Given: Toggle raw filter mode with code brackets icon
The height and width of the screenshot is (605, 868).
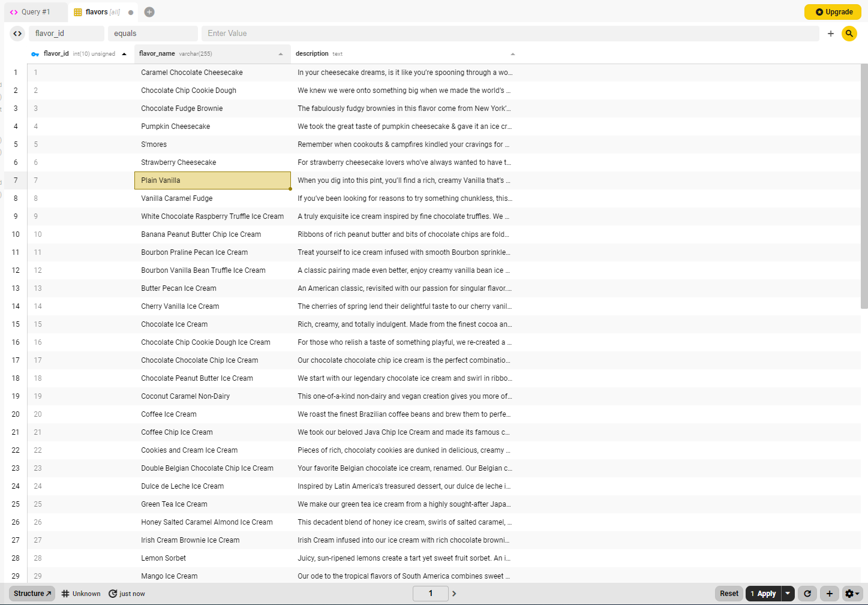Looking at the screenshot, I should tap(17, 34).
